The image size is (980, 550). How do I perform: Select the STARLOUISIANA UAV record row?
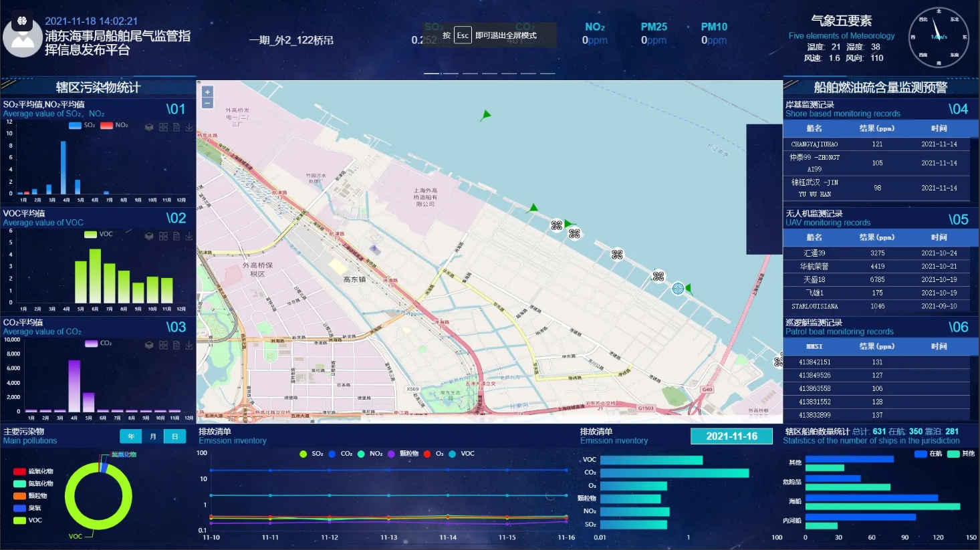pyautogui.click(x=876, y=306)
